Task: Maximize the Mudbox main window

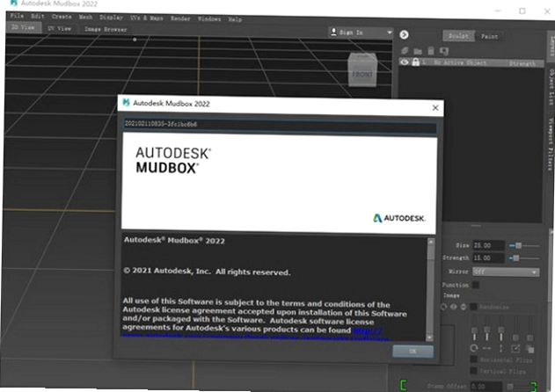Action: (x=522, y=11)
